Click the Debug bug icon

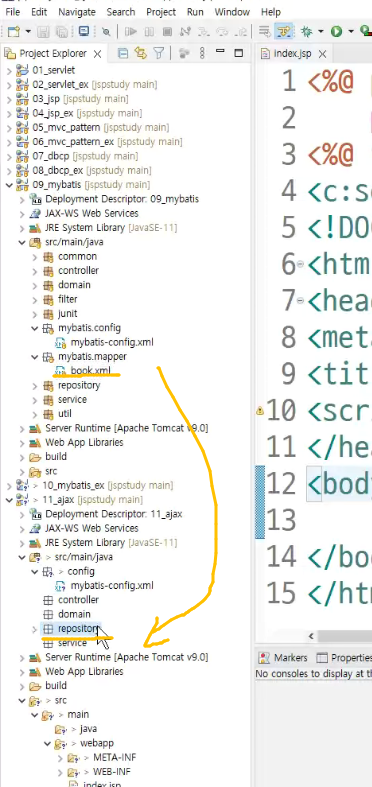coord(306,32)
